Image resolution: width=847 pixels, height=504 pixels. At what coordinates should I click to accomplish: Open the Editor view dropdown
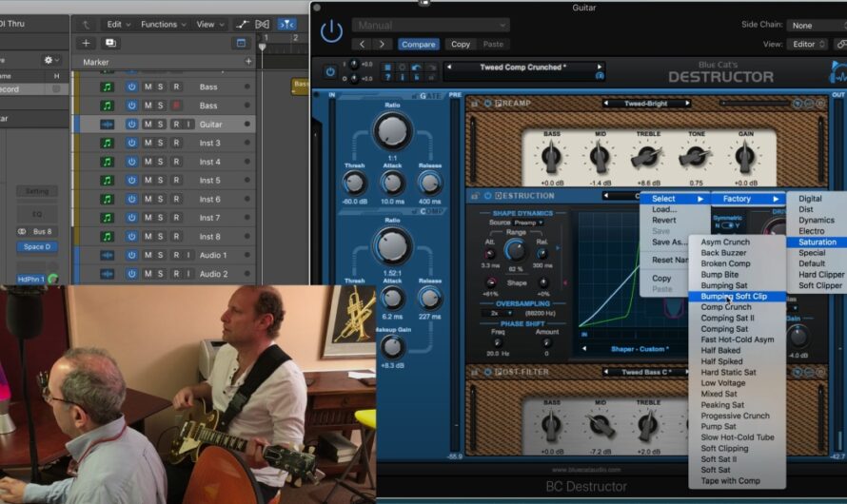pos(808,45)
